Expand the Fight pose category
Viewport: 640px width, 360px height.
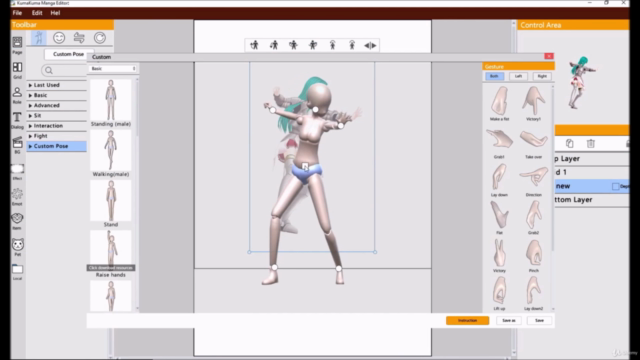click(x=57, y=136)
